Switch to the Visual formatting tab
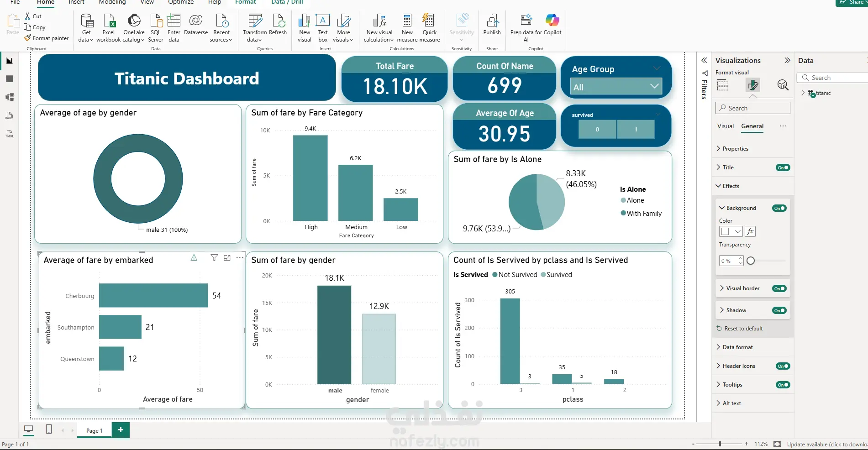This screenshot has height=450, width=868. [x=725, y=126]
